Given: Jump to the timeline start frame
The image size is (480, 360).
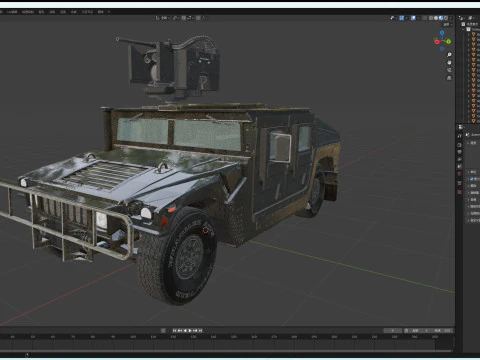Looking at the screenshot, I should [x=174, y=330].
